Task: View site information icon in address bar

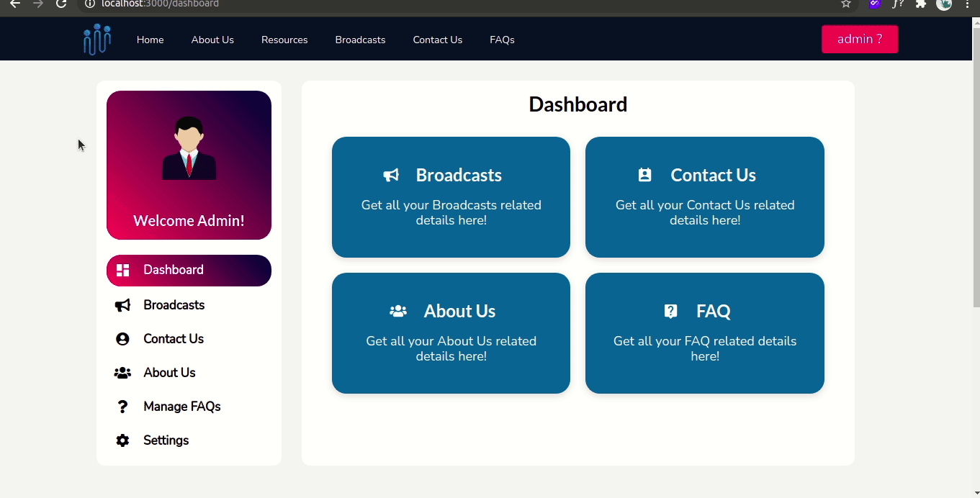Action: (89, 4)
